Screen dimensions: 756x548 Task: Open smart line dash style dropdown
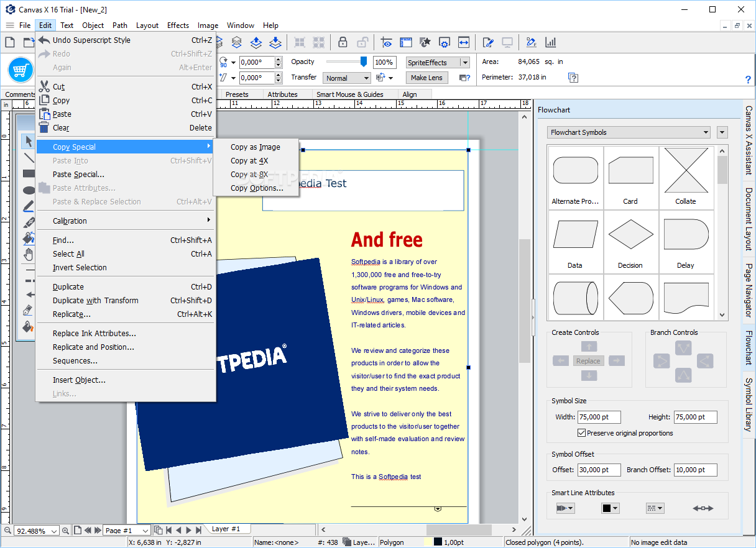coord(655,508)
